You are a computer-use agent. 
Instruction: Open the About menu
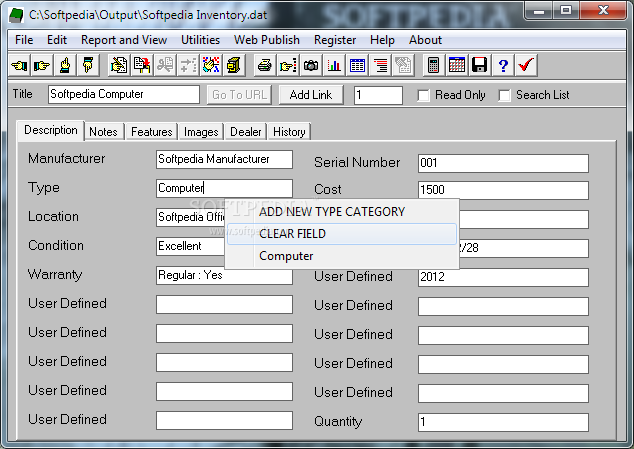[425, 40]
